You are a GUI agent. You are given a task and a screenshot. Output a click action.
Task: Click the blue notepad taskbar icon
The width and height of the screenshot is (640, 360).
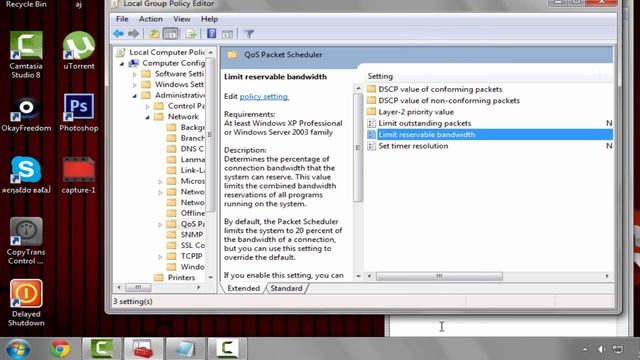tap(185, 349)
